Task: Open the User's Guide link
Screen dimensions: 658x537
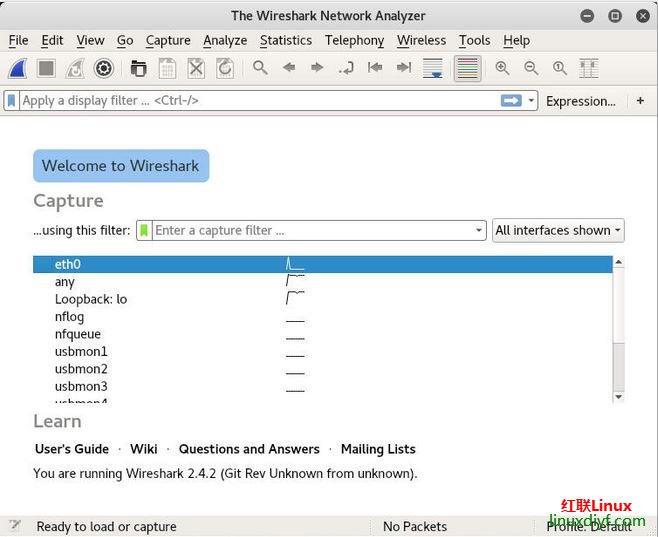Action: pyautogui.click(x=72, y=449)
